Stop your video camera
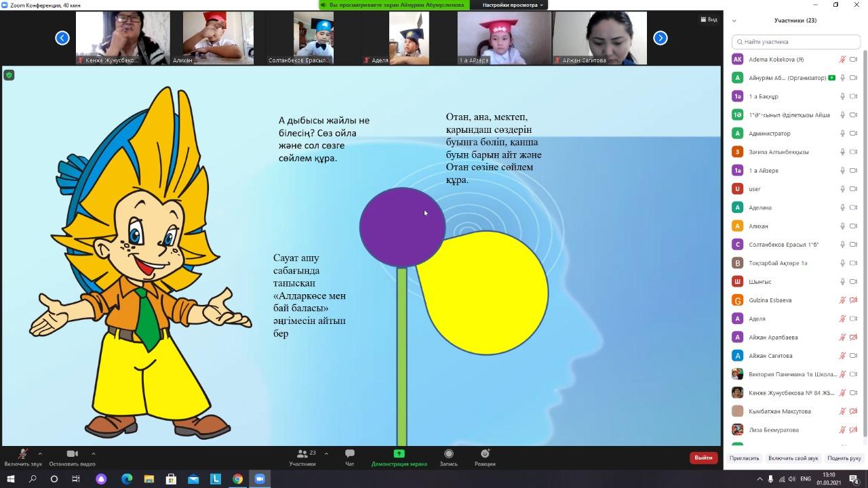 tap(72, 454)
